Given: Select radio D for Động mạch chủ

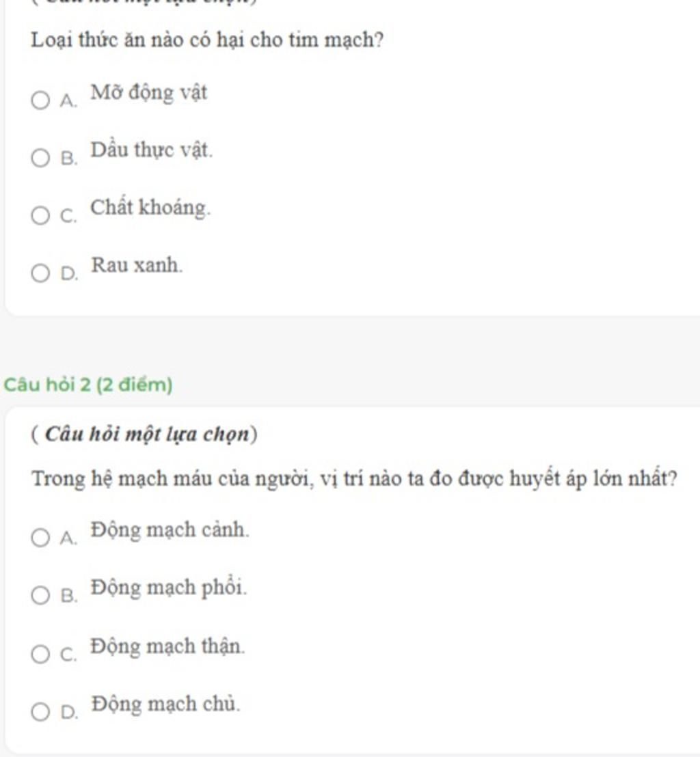Looking at the screenshot, I should click(40, 712).
